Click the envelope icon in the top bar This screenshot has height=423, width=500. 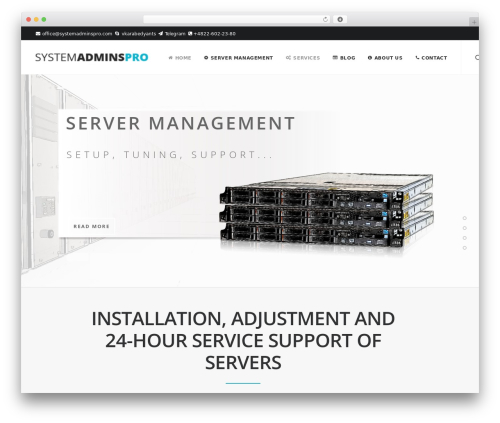[x=38, y=34]
